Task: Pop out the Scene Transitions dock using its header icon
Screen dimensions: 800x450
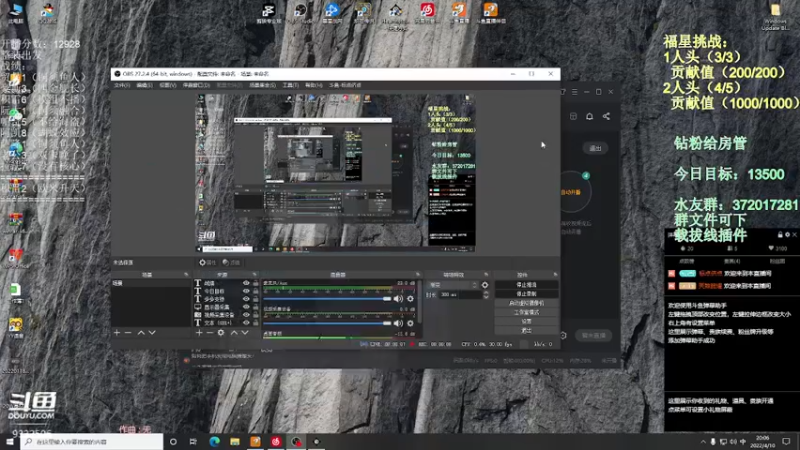Action: (486, 274)
